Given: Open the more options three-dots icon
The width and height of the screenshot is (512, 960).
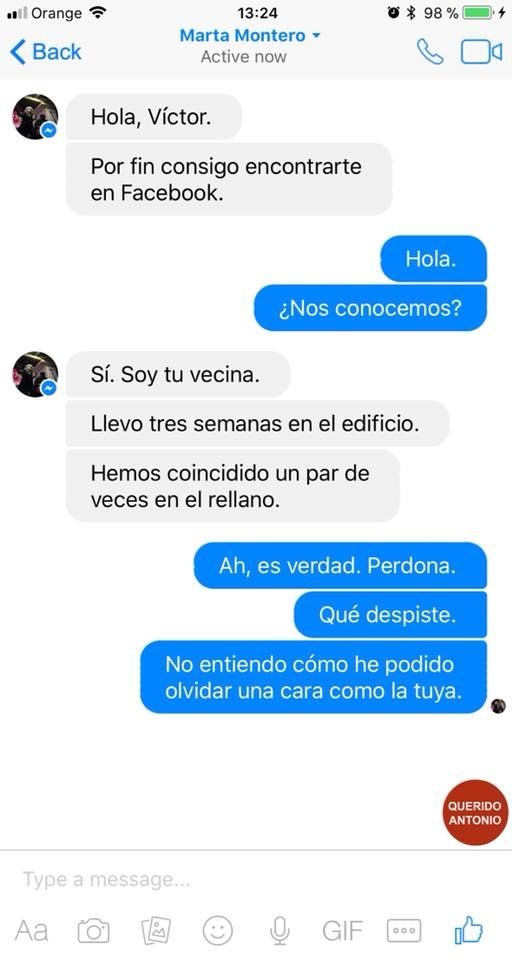Looking at the screenshot, I should pyautogui.click(x=404, y=931).
